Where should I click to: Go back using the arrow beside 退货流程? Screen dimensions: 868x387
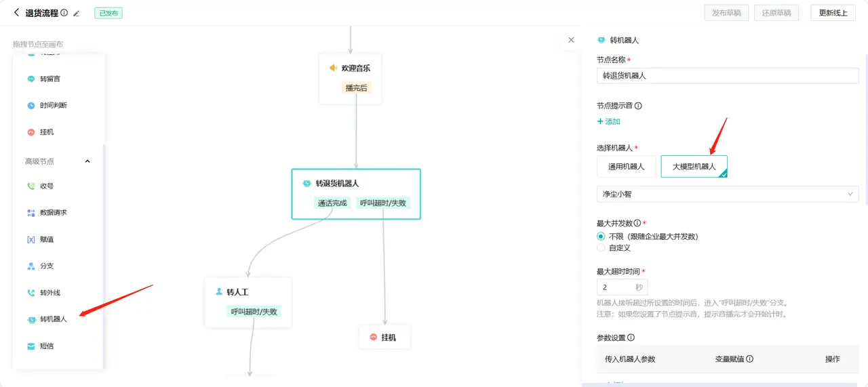pos(16,12)
